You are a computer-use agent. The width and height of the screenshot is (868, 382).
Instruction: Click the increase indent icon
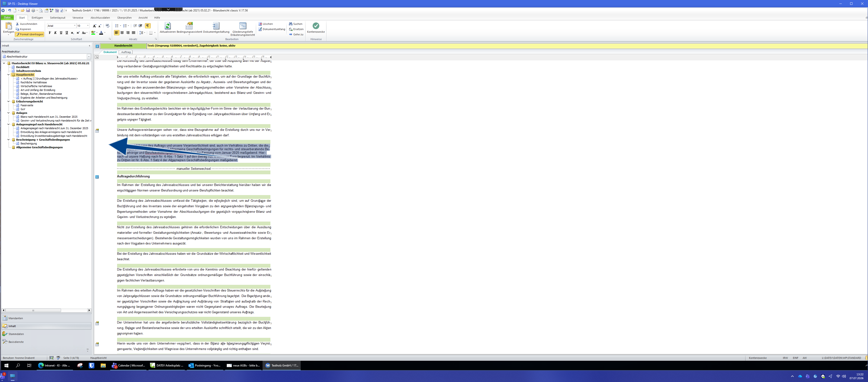[140, 26]
